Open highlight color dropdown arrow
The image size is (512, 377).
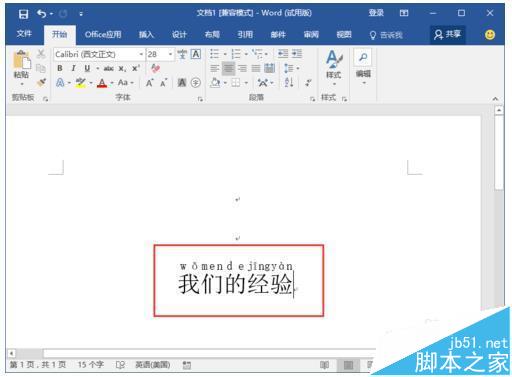tap(91, 83)
